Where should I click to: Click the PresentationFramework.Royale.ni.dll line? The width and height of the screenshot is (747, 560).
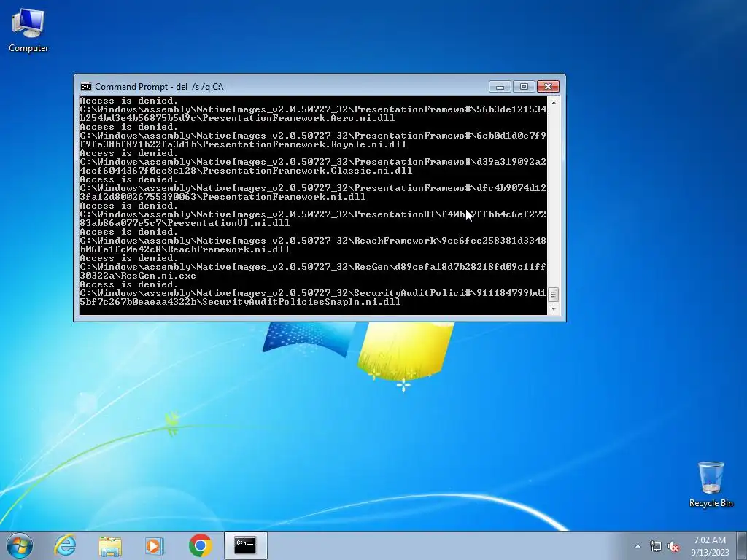[243, 144]
